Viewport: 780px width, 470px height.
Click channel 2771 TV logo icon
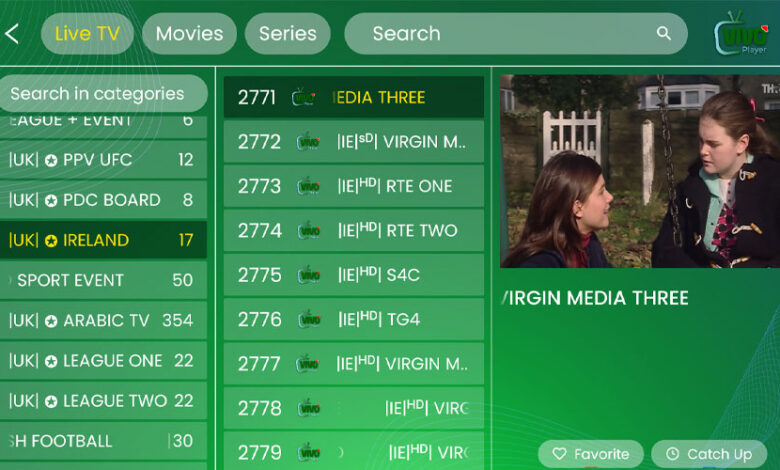[x=303, y=97]
